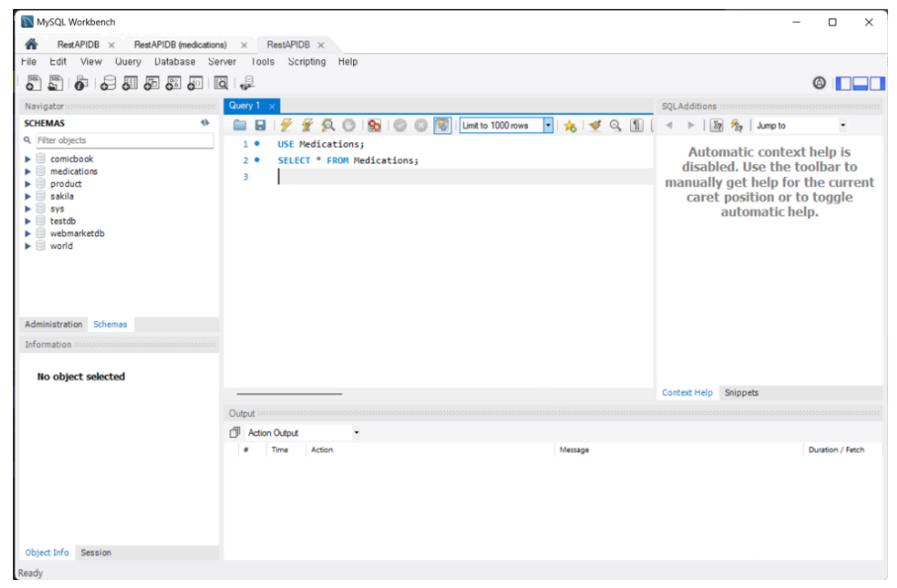This screenshot has width=897, height=588.
Task: Beautify the SQL with broom icon
Action: [x=595, y=126]
